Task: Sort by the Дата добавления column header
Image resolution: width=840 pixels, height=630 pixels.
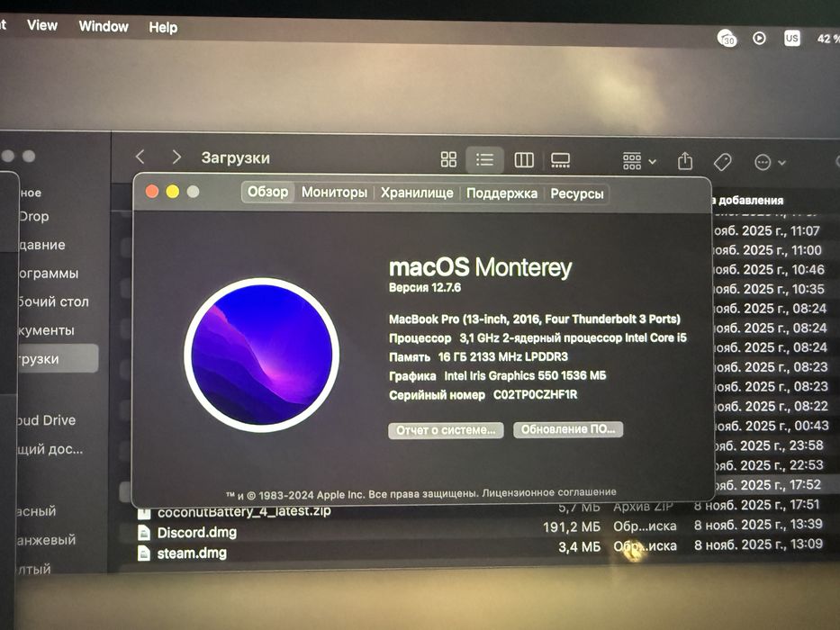Action: click(750, 201)
